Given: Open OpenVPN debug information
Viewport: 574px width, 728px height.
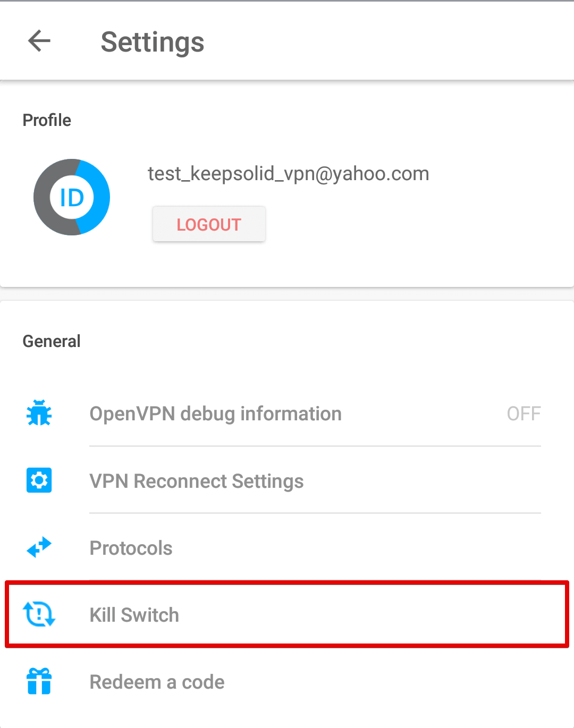Looking at the screenshot, I should [215, 414].
